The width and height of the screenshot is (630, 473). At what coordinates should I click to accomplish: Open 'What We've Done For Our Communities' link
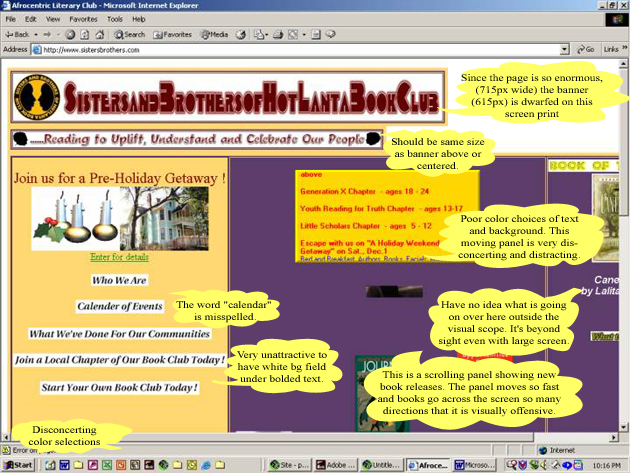[119, 334]
